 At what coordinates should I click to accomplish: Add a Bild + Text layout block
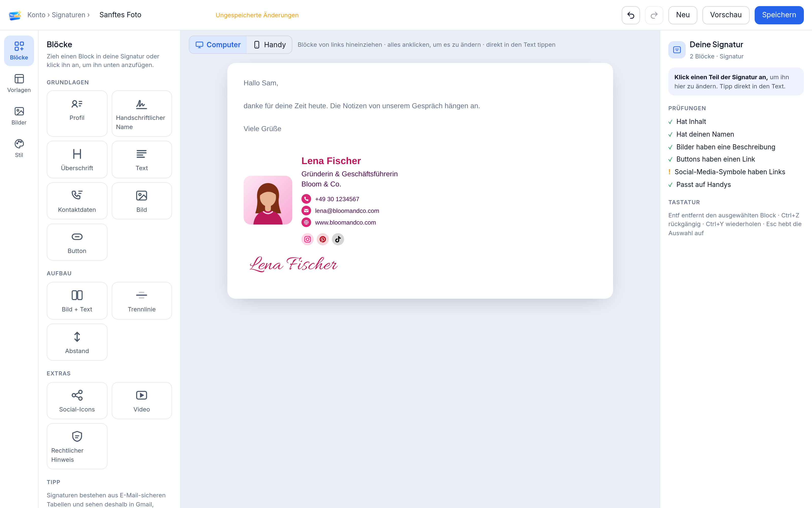[77, 301]
